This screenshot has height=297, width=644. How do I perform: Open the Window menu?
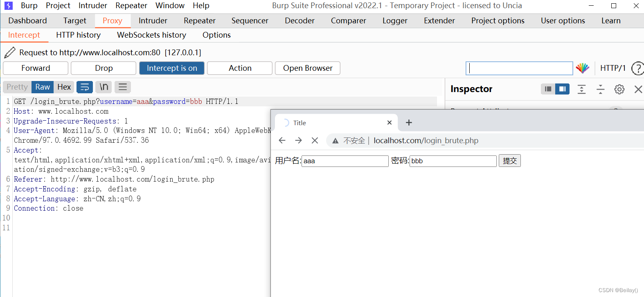(170, 6)
